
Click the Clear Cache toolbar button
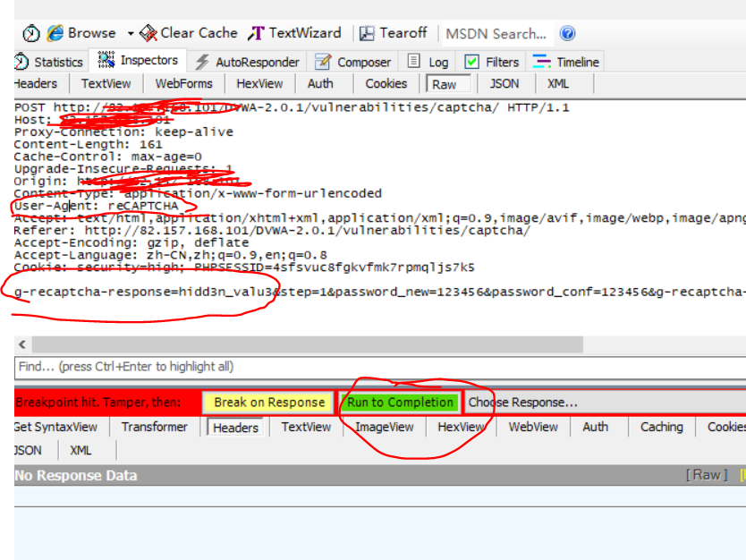189,33
